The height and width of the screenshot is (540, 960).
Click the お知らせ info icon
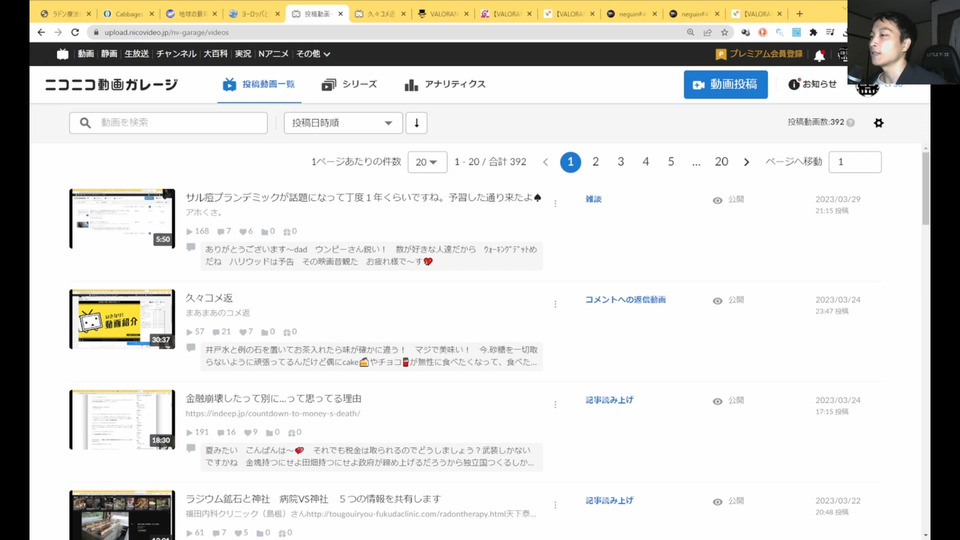(793, 84)
